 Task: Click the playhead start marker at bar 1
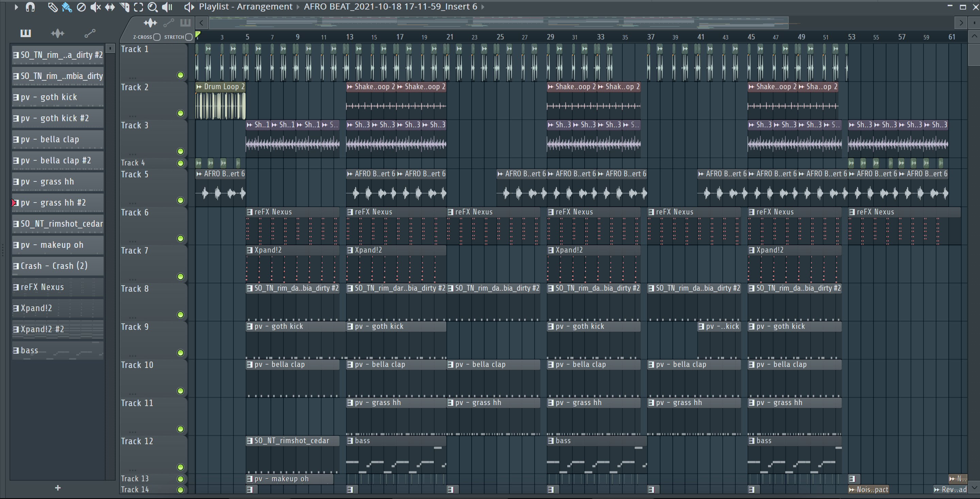(x=198, y=35)
